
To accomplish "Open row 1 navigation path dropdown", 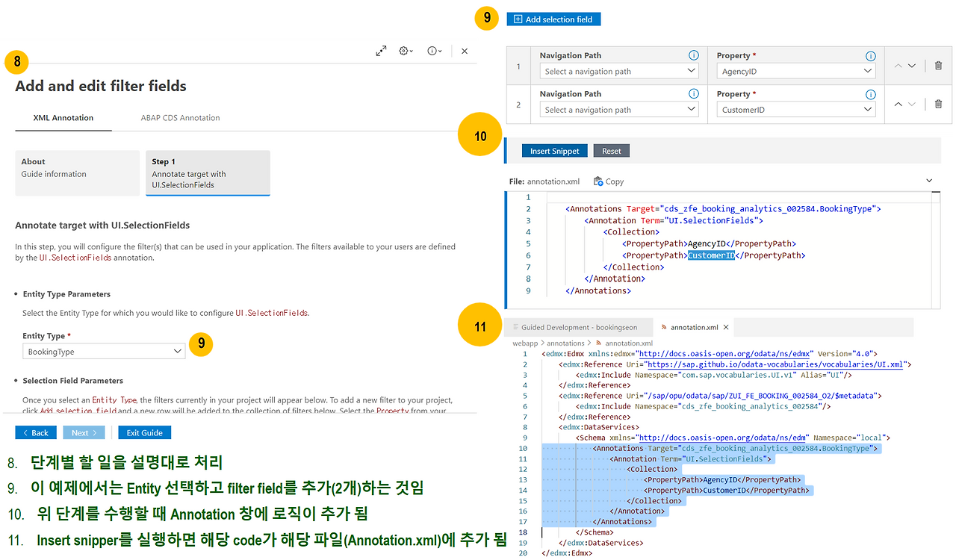I will click(x=619, y=72).
